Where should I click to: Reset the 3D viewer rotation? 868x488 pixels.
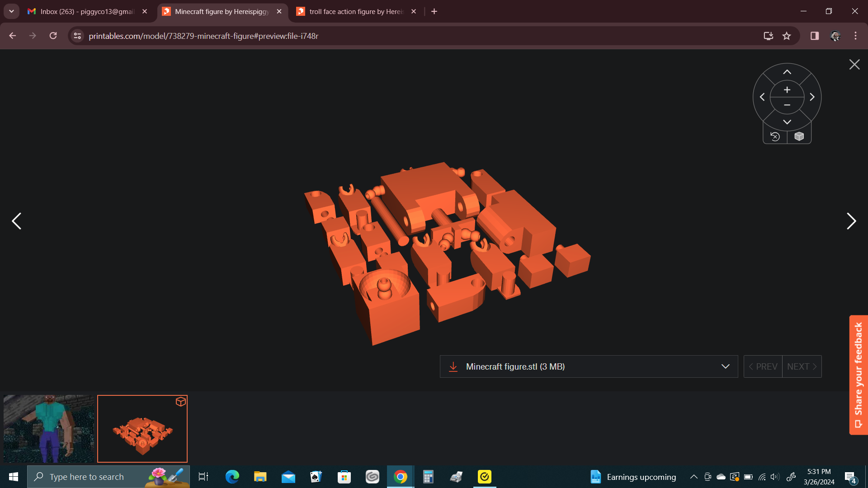tap(775, 136)
